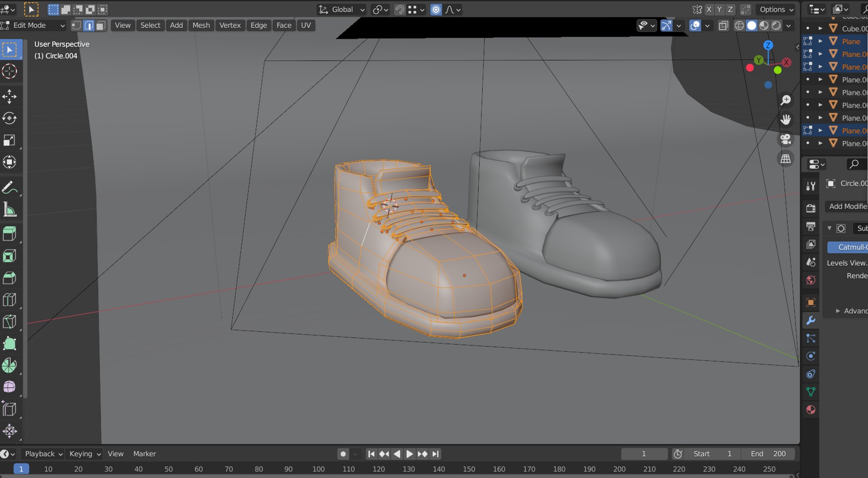868x478 pixels.
Task: Choose the Measure tool
Action: [9, 209]
